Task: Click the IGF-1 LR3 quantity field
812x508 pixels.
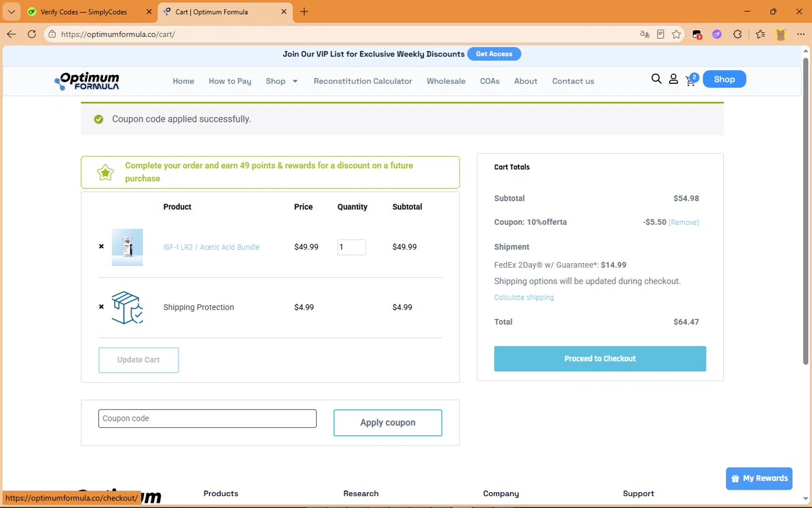Action: click(x=352, y=247)
